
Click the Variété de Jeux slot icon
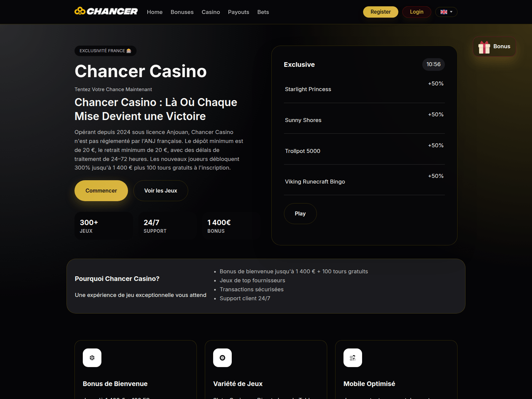point(222,358)
